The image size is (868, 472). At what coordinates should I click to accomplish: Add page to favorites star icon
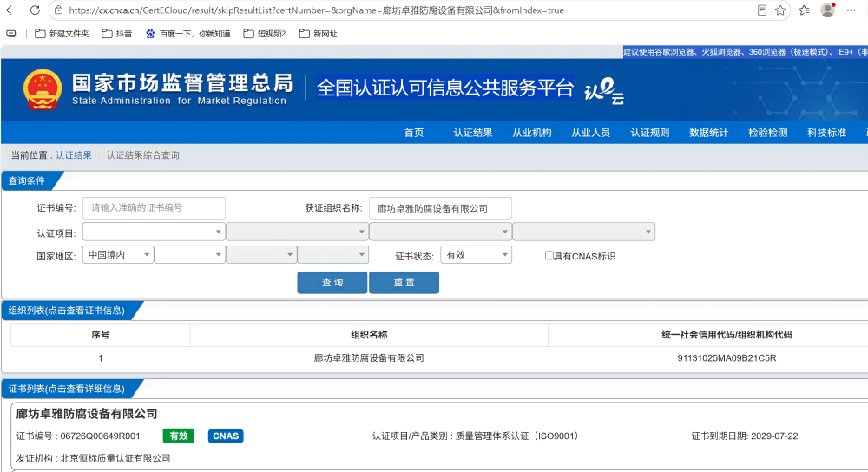[x=780, y=10]
